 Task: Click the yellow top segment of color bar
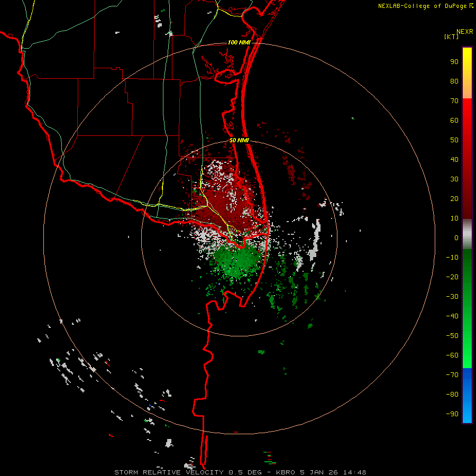(467, 73)
